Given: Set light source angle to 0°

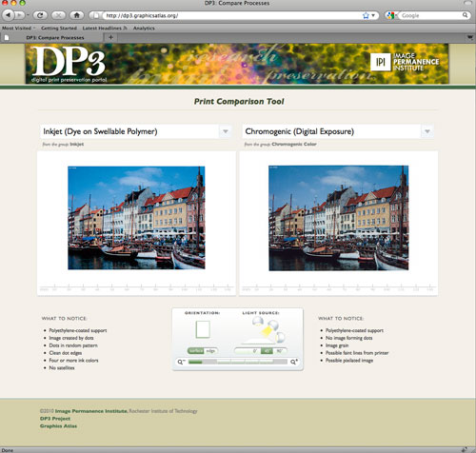Looking at the screenshot, I should 254,351.
